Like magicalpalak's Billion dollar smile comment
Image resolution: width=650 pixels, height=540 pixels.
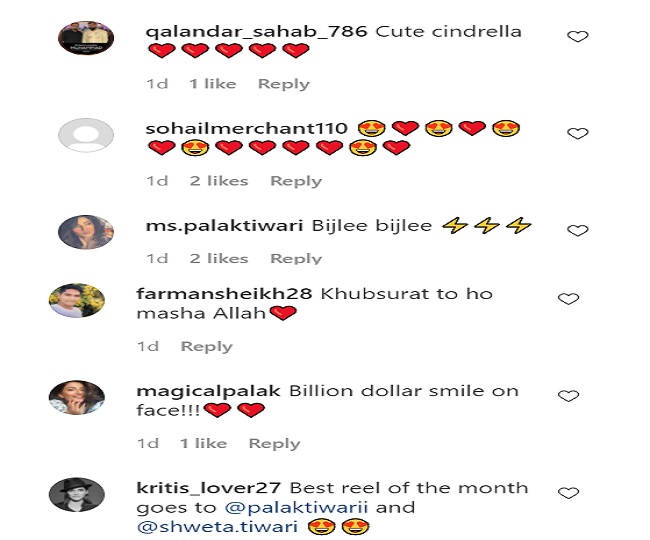tap(568, 396)
